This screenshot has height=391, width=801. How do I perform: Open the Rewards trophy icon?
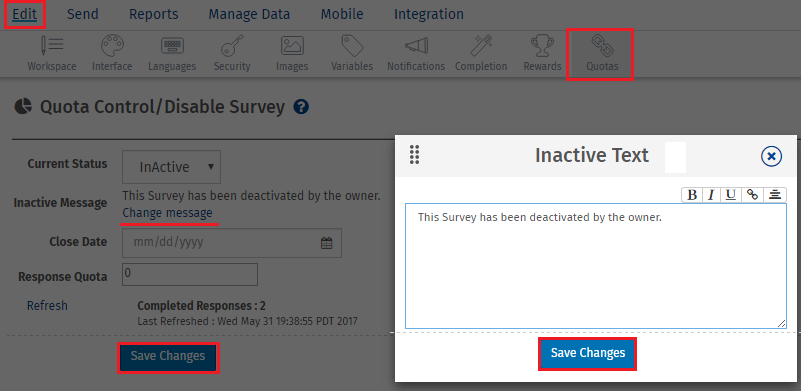point(542,46)
